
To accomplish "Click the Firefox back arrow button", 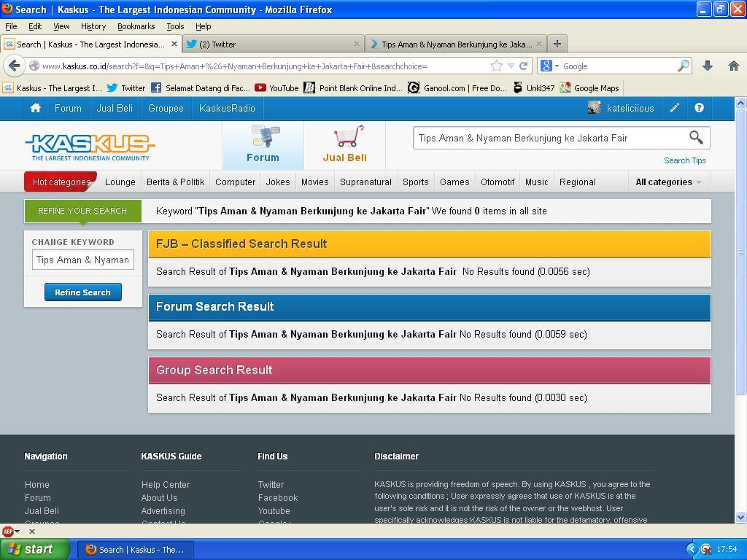I will coord(15,66).
